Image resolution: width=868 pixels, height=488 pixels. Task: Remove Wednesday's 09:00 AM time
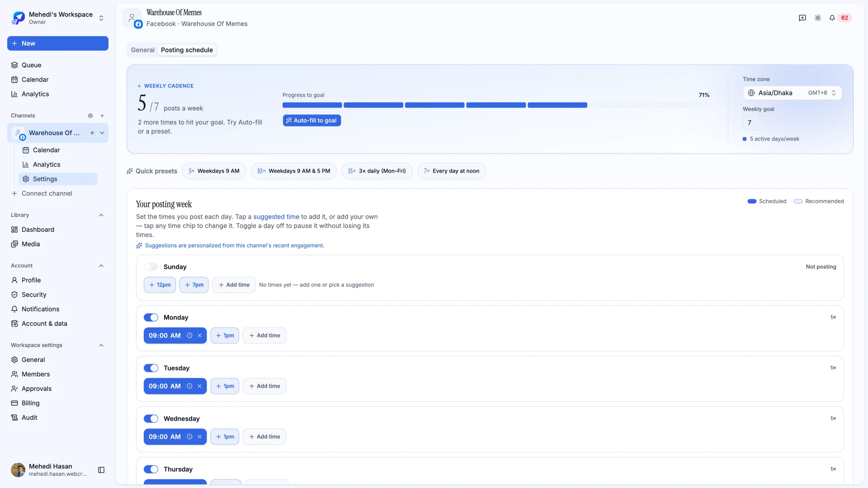point(199,437)
